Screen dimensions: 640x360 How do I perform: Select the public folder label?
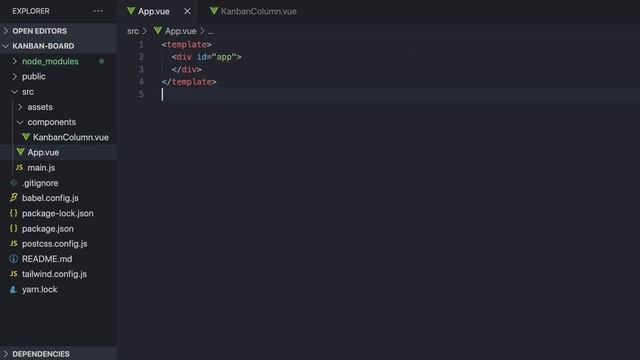pyautogui.click(x=33, y=76)
